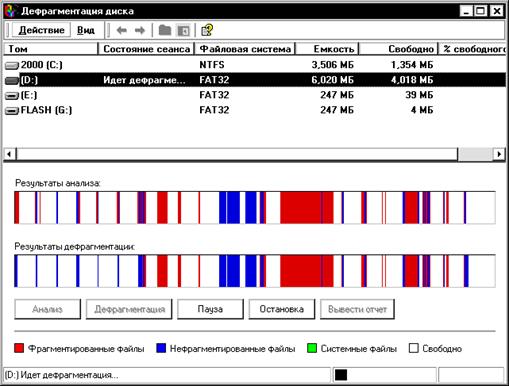Click the Пауза button

click(210, 309)
